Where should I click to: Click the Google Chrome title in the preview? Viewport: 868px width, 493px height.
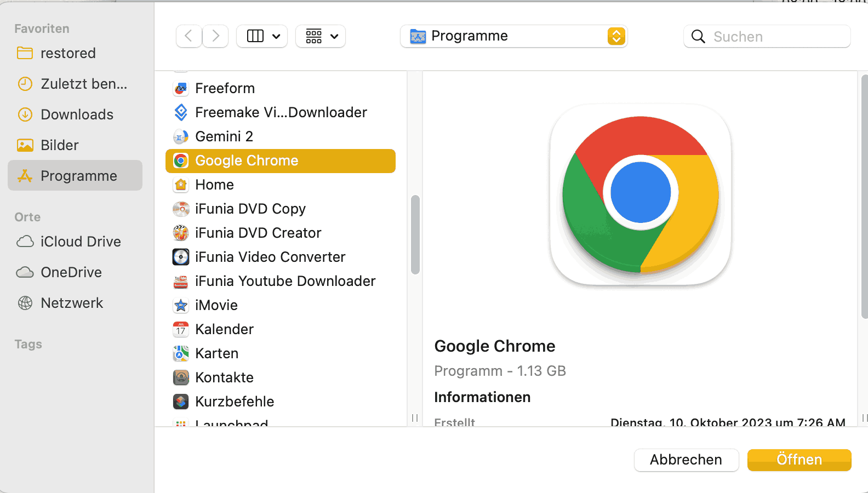pos(495,346)
